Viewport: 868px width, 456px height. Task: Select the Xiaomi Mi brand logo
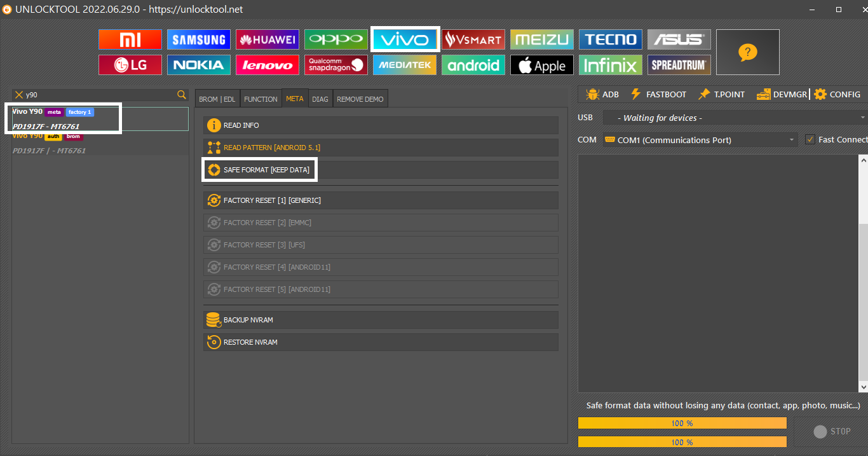(x=130, y=39)
